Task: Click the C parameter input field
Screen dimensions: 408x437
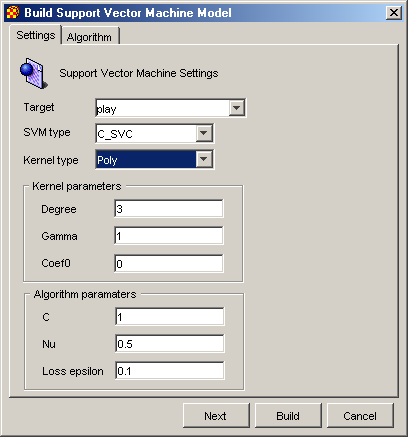Action: [x=170, y=317]
